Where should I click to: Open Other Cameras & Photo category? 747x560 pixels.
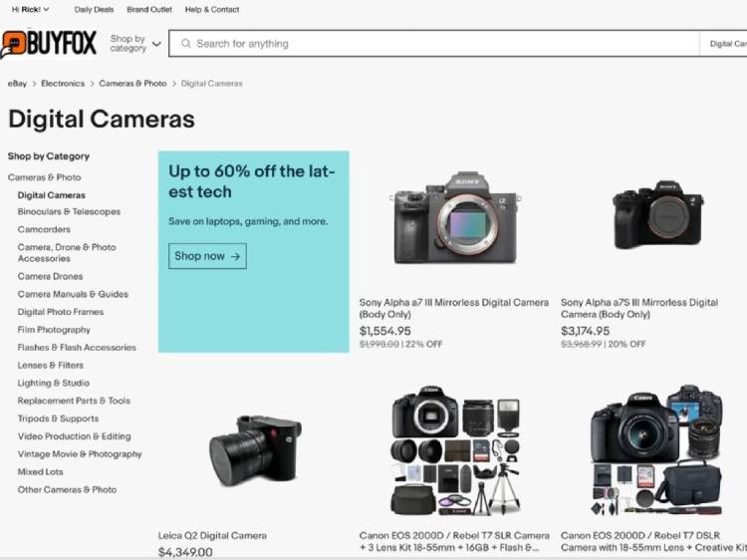pyautogui.click(x=67, y=489)
